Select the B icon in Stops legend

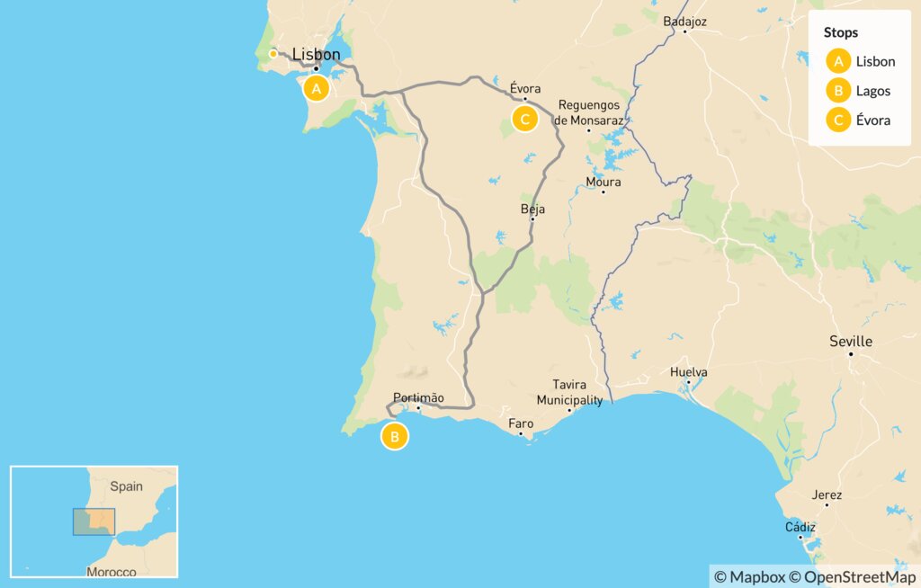tap(838, 91)
